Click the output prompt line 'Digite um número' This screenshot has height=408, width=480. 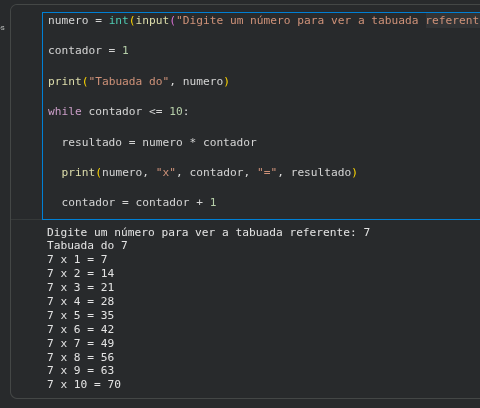click(208, 232)
